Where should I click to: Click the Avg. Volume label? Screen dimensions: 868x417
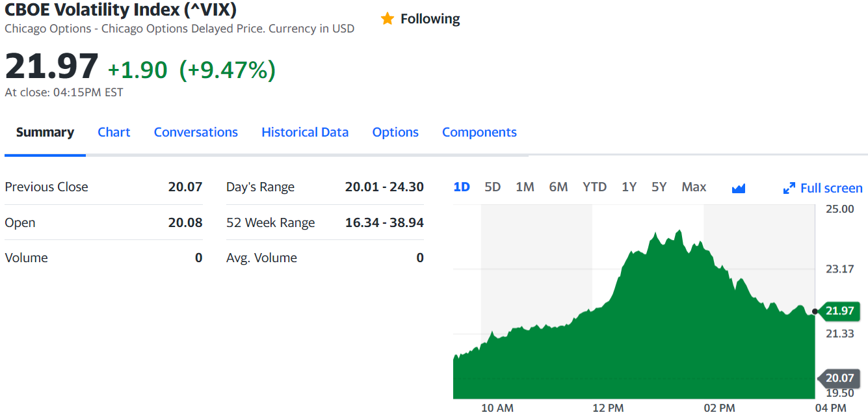261,258
